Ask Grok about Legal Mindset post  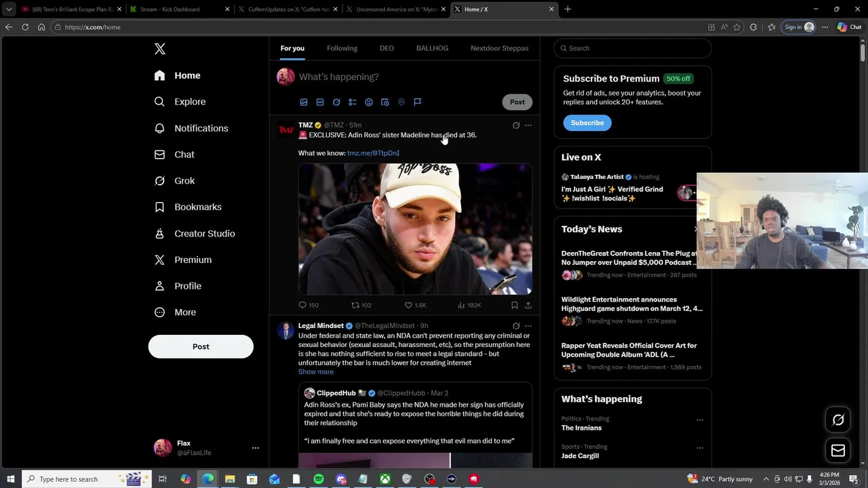pos(516,326)
